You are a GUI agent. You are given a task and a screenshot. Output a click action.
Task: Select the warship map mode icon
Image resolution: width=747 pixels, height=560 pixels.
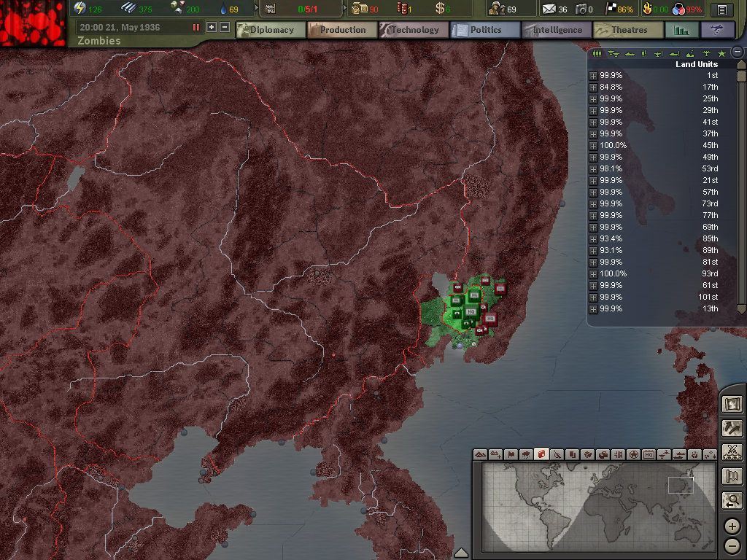(679, 455)
